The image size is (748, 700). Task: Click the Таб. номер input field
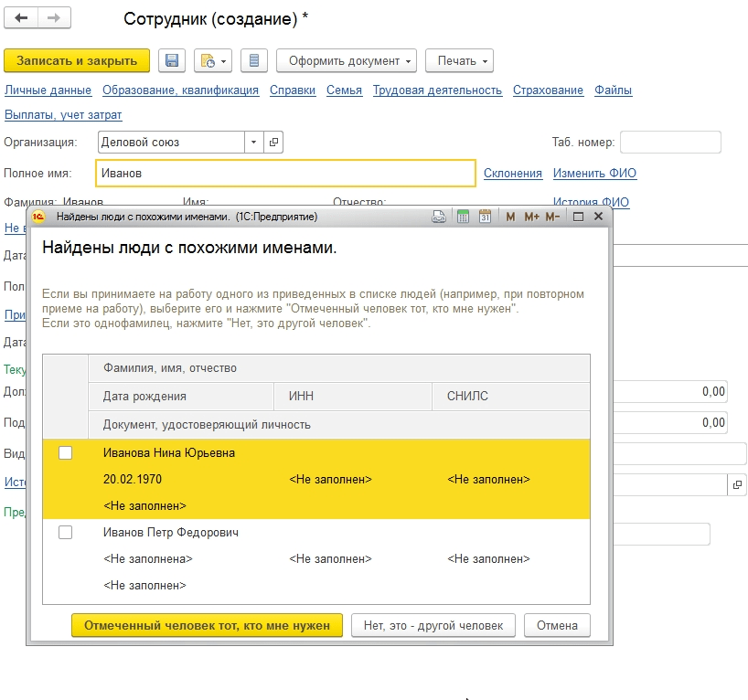click(x=670, y=142)
